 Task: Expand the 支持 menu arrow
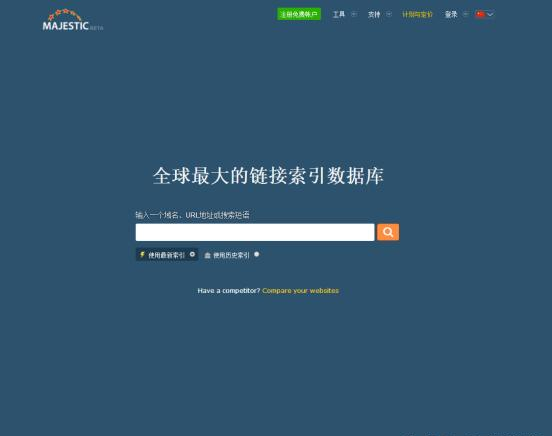click(389, 14)
